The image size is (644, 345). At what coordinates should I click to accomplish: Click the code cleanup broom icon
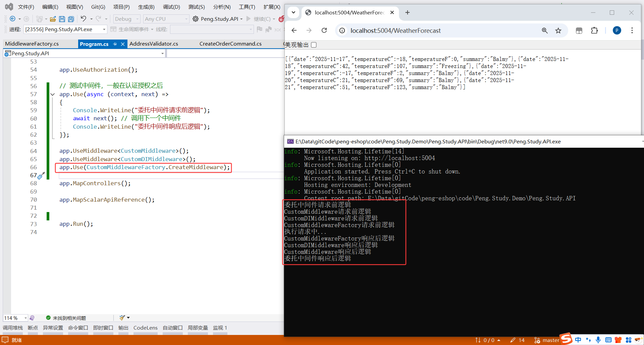[122, 318]
